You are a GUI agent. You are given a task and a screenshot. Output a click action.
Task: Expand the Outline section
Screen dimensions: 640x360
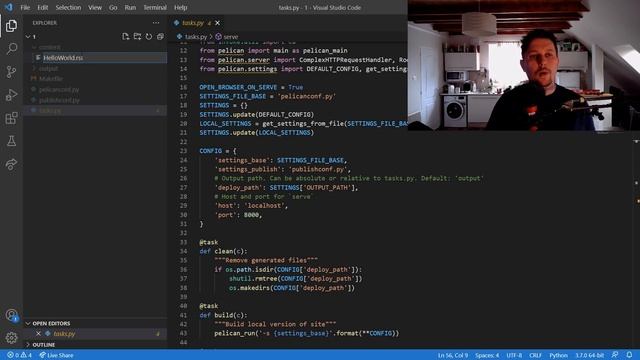click(28, 345)
